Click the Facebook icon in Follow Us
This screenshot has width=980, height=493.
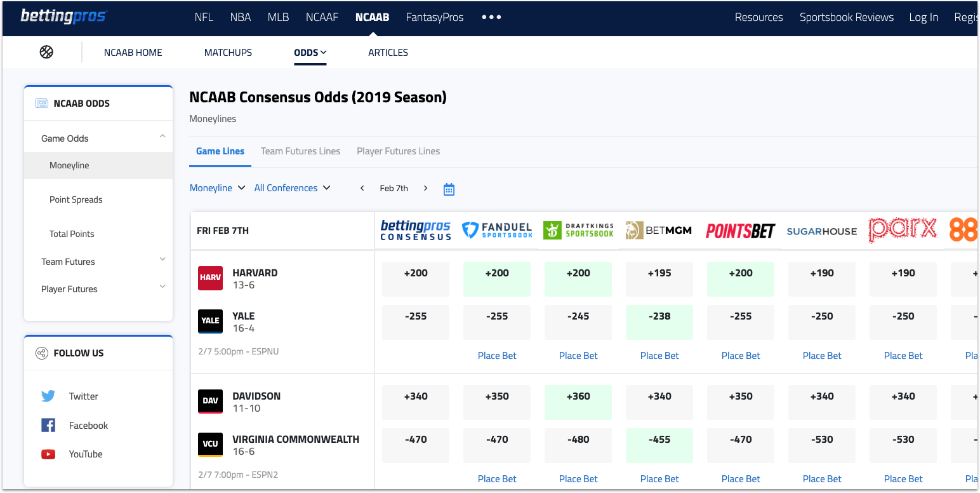[x=48, y=426]
